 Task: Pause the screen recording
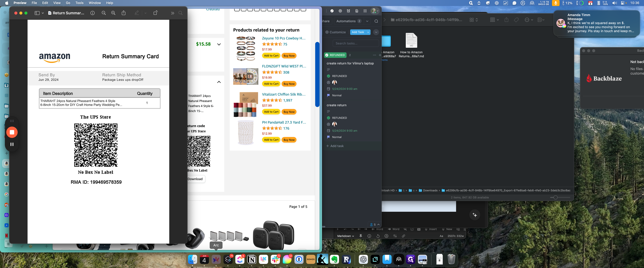[12, 144]
